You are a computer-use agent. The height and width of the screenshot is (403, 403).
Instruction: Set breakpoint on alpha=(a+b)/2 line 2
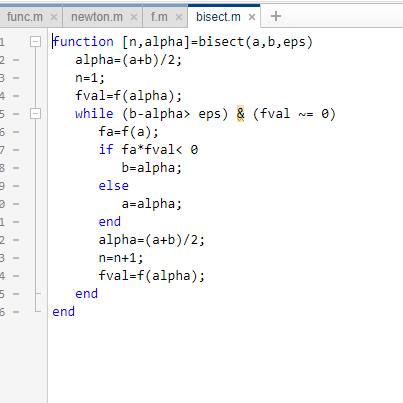click(x=16, y=60)
